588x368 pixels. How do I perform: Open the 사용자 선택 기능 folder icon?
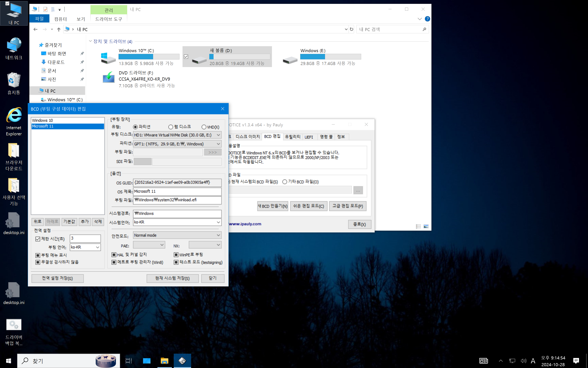14,192
